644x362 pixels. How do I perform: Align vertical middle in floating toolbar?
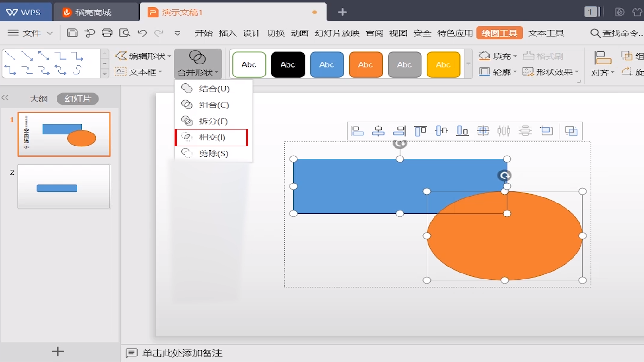pyautogui.click(x=441, y=131)
